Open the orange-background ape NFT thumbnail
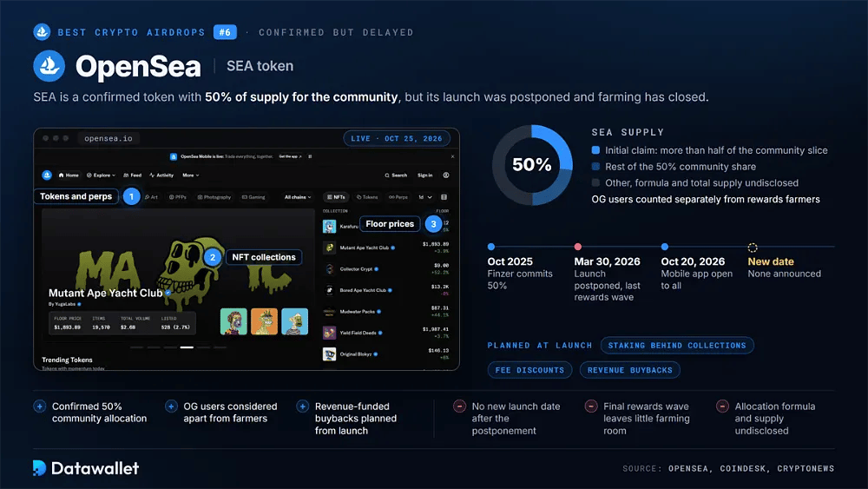Viewport: 868px width, 489px height. click(264, 321)
